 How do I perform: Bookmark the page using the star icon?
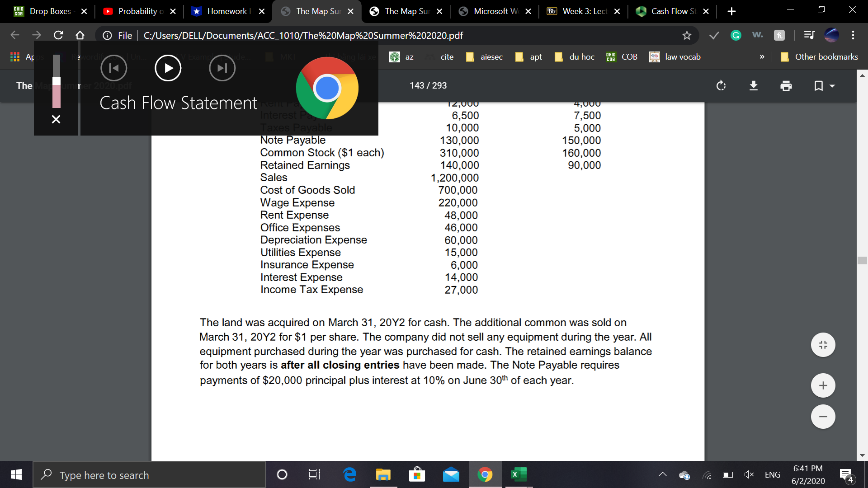[687, 35]
